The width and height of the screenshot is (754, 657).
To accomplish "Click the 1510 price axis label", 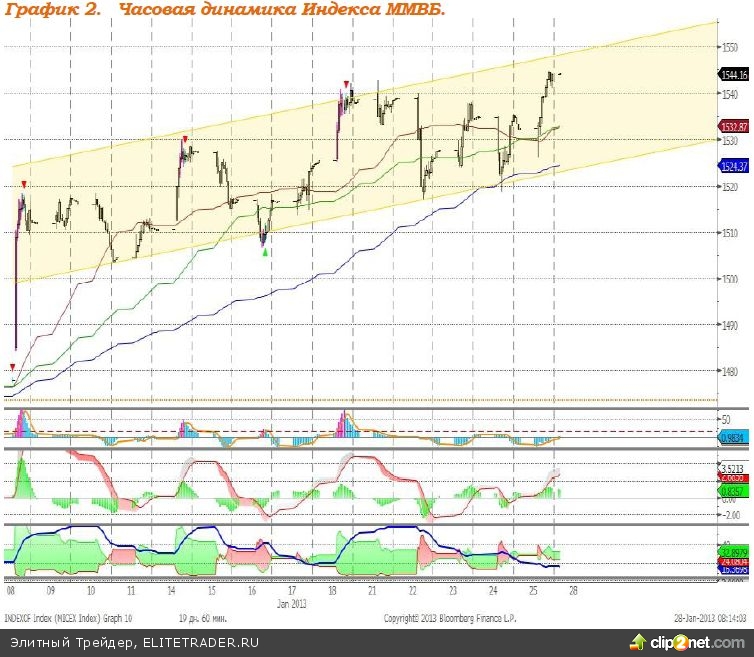I will coord(730,233).
